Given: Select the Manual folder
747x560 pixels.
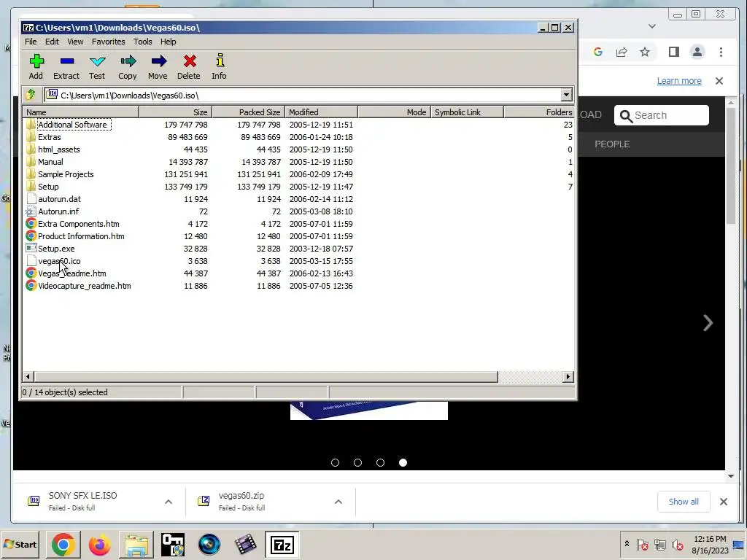Looking at the screenshot, I should pos(50,162).
